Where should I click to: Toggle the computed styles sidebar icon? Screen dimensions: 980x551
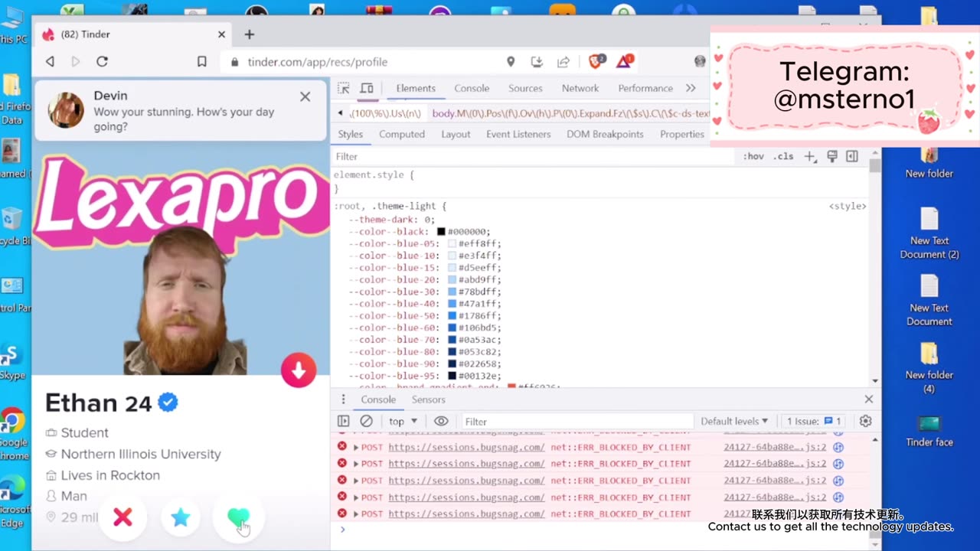tap(852, 156)
